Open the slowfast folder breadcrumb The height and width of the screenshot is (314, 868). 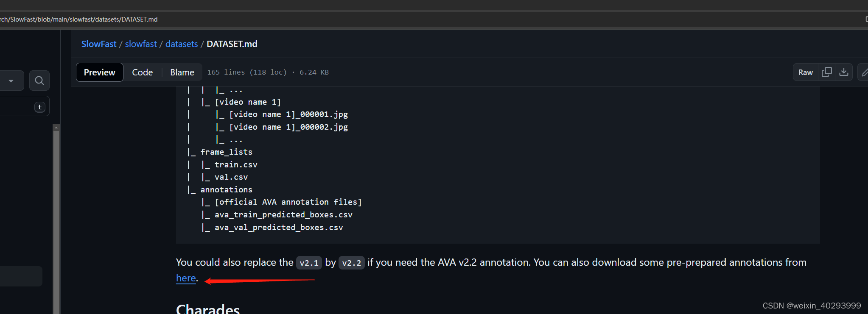point(141,44)
